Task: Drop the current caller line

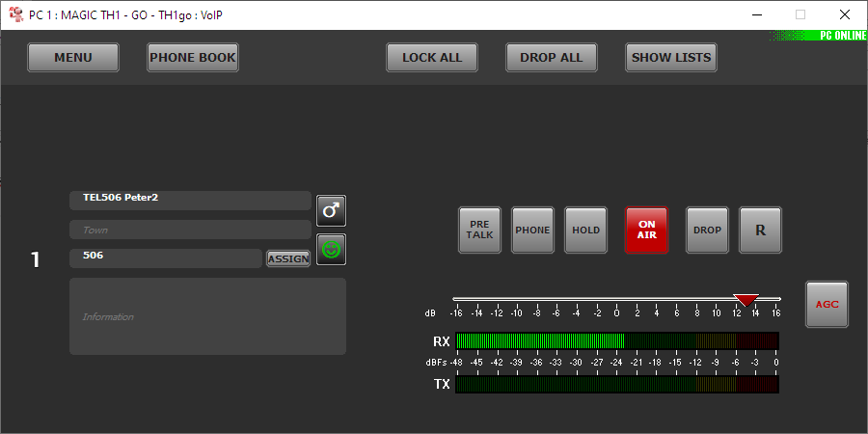Action: [707, 231]
